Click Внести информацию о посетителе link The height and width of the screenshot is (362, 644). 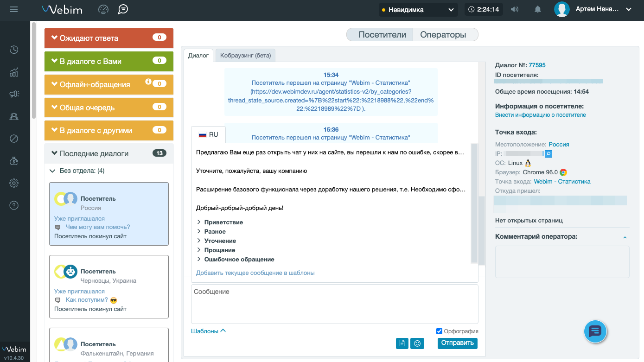[540, 115]
